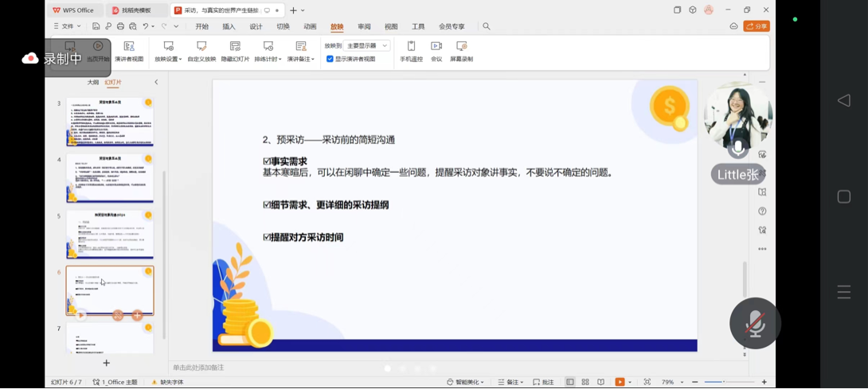Viewport: 868px width, 389px height.
Task: Open the 主要显示器 display dropdown
Action: (x=367, y=46)
